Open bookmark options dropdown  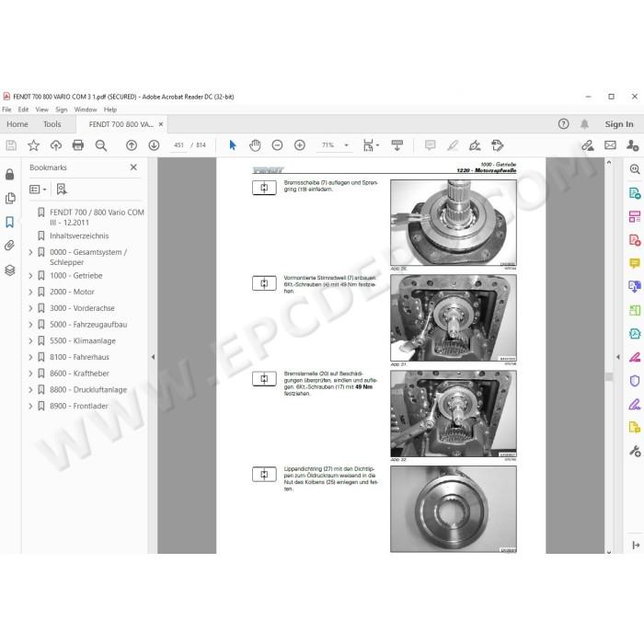click(38, 190)
